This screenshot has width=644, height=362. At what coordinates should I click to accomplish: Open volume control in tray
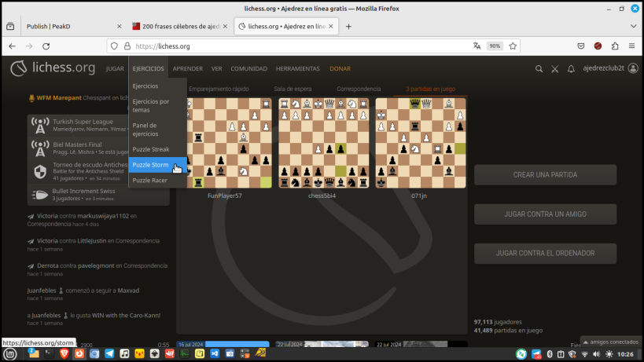[596, 354]
